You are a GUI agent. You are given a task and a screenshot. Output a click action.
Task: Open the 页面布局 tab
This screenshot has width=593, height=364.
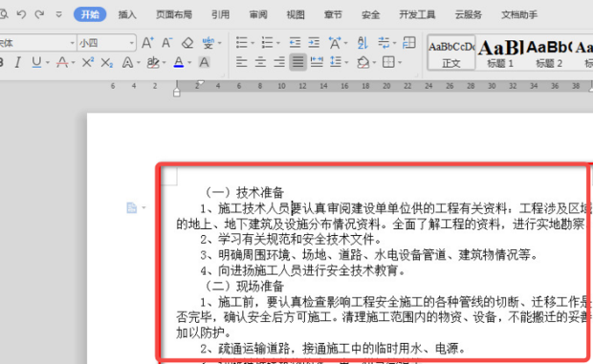coord(174,14)
